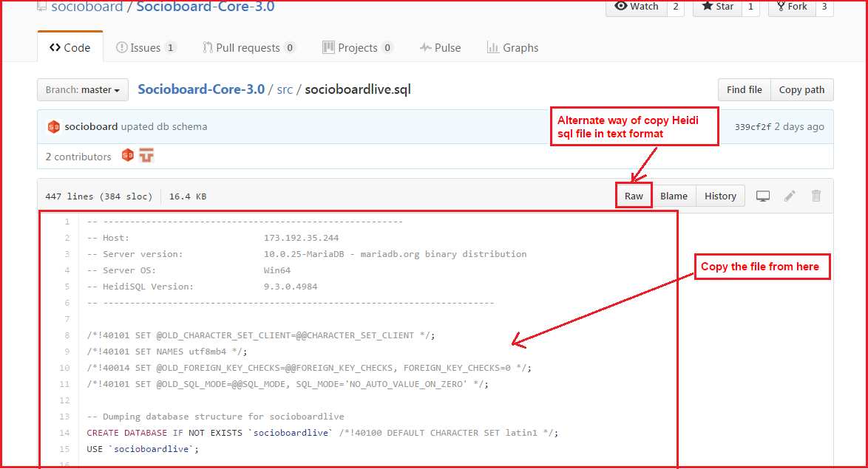Open the second contributor avatar

pyautogui.click(x=146, y=155)
